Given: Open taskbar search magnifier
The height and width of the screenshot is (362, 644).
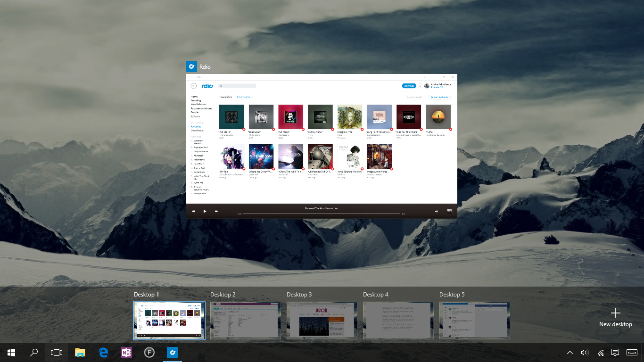Looking at the screenshot, I should click(x=34, y=352).
